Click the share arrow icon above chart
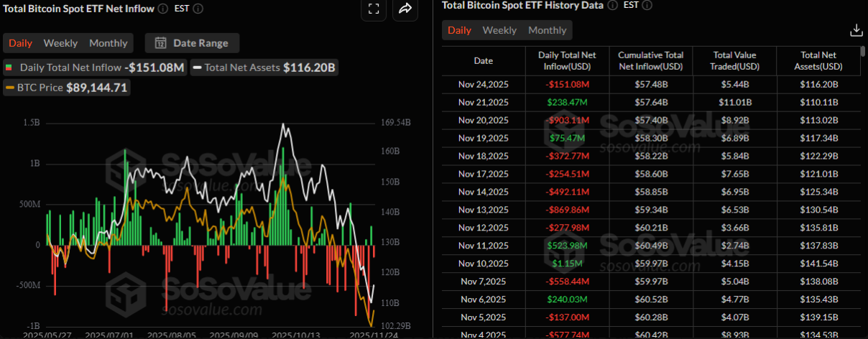The height and width of the screenshot is (339, 868). pos(405,9)
